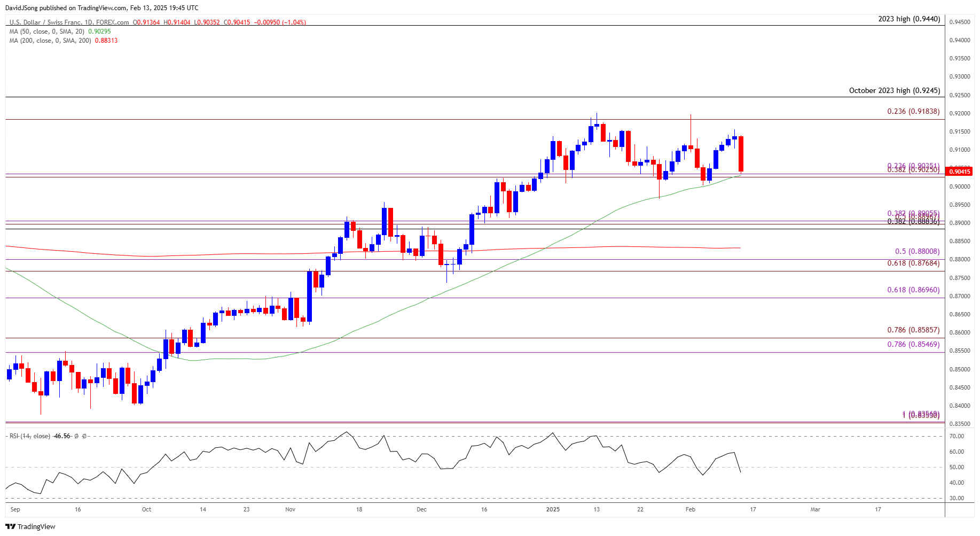Click the '2025' date axis label
The width and height of the screenshot is (980, 536).
point(553,509)
